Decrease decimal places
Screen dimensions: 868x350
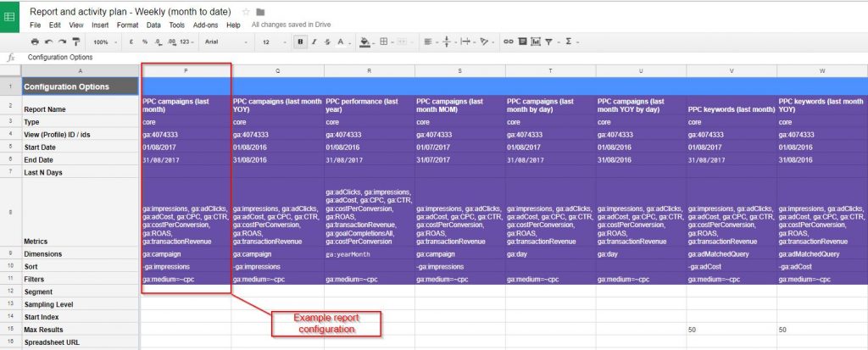point(158,42)
